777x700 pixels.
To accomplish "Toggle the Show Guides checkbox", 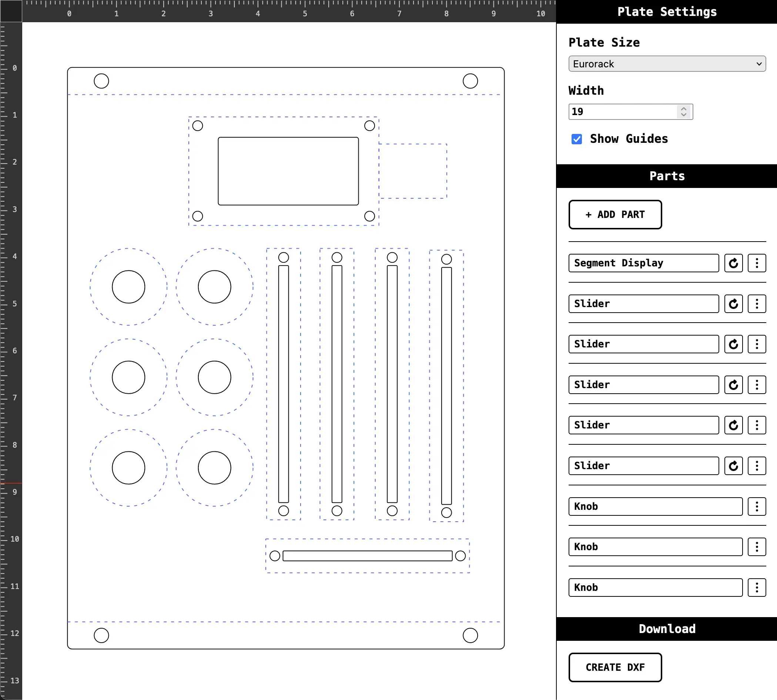I will 576,139.
